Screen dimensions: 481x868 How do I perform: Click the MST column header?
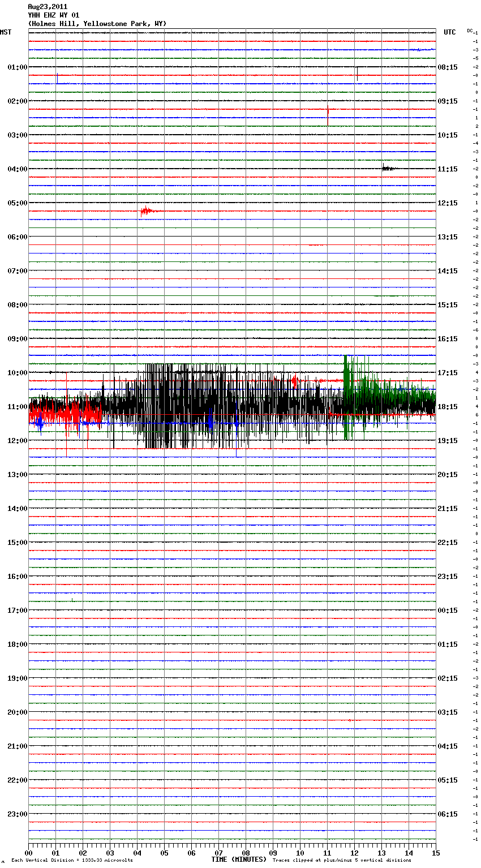[6, 32]
